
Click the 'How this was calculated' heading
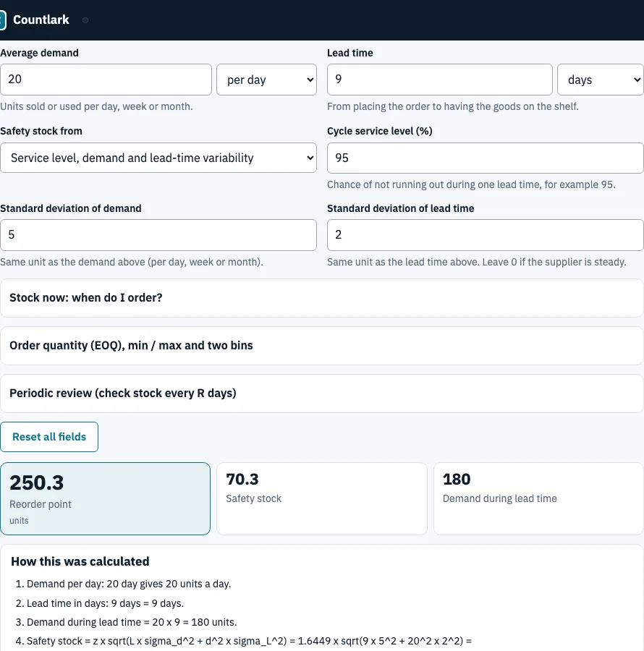[80, 561]
